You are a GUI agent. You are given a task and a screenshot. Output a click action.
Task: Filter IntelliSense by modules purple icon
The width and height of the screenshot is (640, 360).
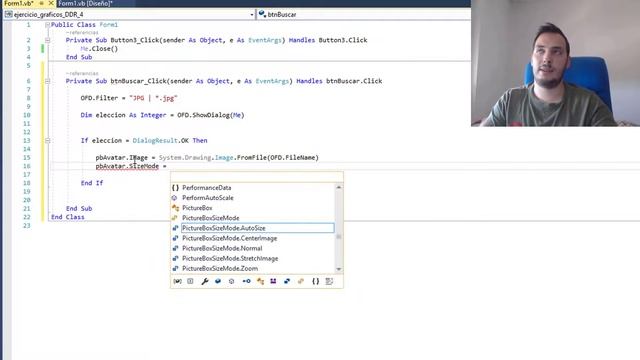[x=273, y=281]
